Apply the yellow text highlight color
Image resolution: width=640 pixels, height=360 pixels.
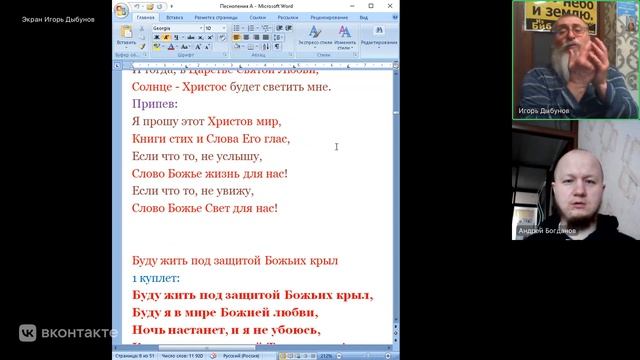157,47
